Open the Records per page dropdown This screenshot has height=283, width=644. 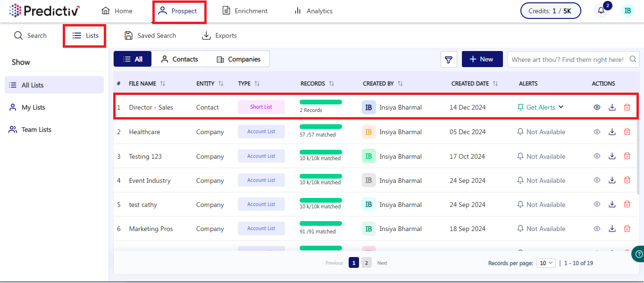click(546, 263)
